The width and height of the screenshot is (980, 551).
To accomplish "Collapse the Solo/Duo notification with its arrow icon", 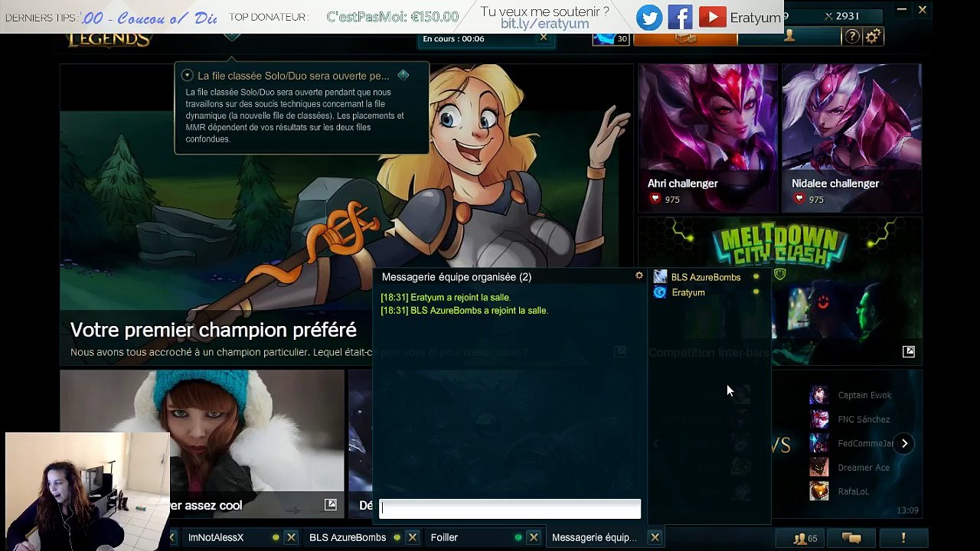I will click(187, 75).
